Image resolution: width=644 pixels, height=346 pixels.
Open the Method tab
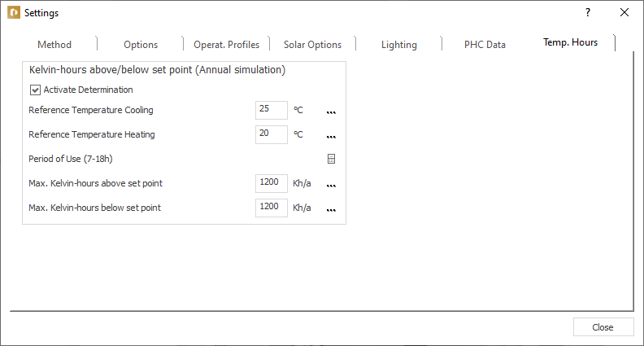click(54, 45)
